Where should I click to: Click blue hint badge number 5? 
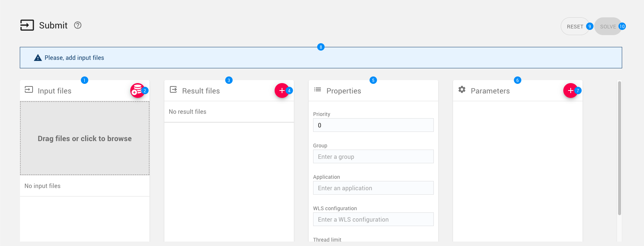(x=373, y=80)
